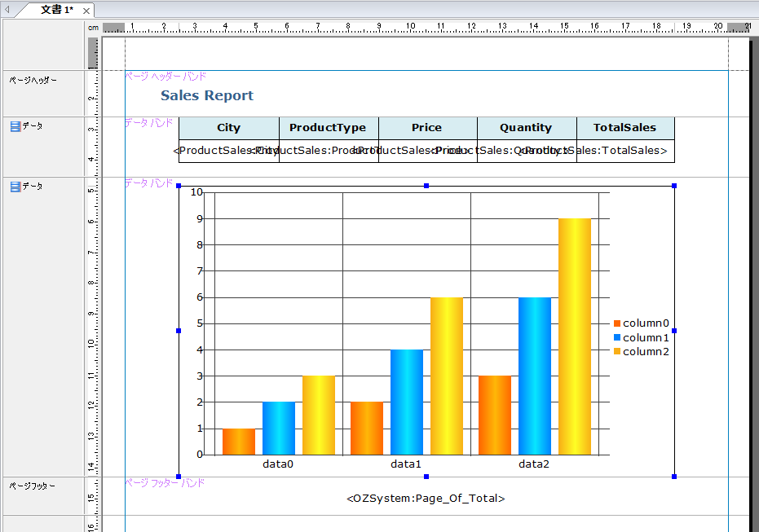Image resolution: width=759 pixels, height=532 pixels.
Task: Click the Price column header cell
Action: click(426, 128)
